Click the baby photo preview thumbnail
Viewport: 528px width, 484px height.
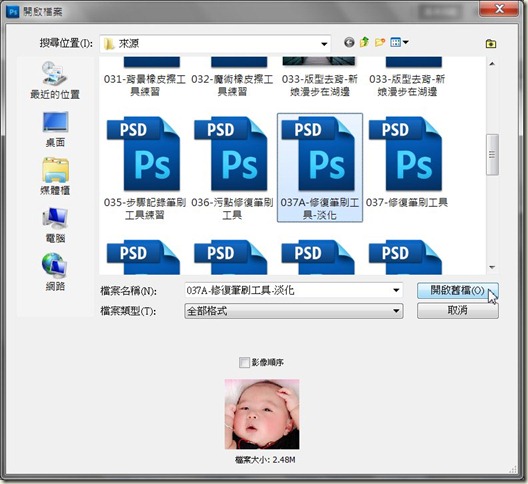coord(262,414)
